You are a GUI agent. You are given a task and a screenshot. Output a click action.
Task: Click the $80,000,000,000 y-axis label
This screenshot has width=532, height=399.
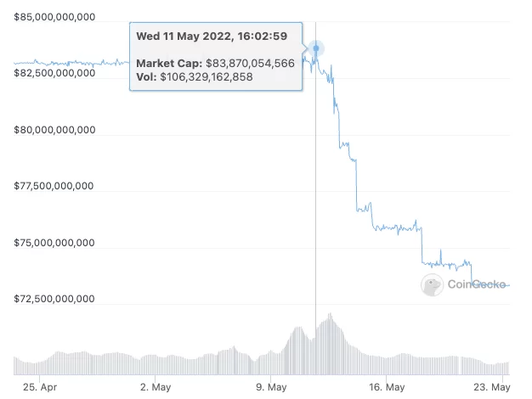[x=54, y=131]
